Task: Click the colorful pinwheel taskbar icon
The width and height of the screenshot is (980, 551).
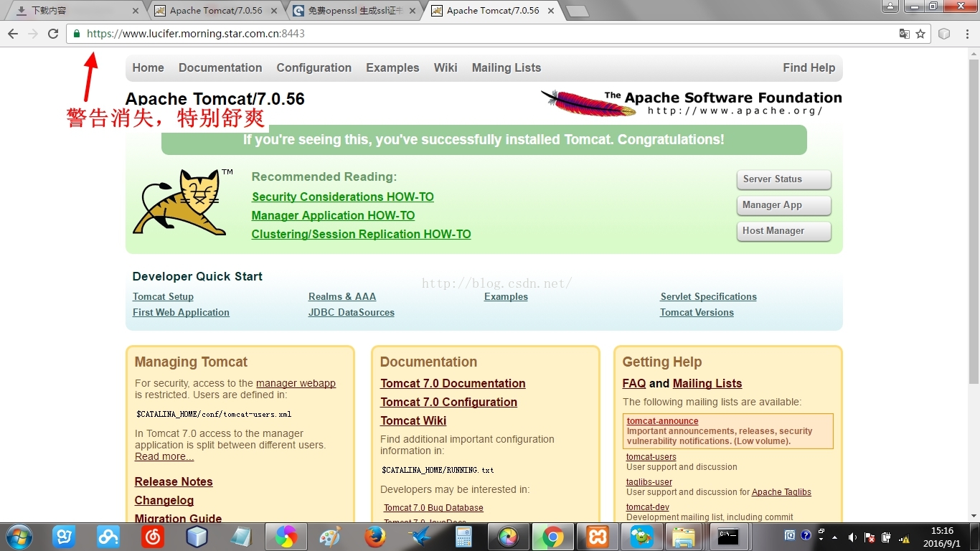Action: click(x=286, y=537)
